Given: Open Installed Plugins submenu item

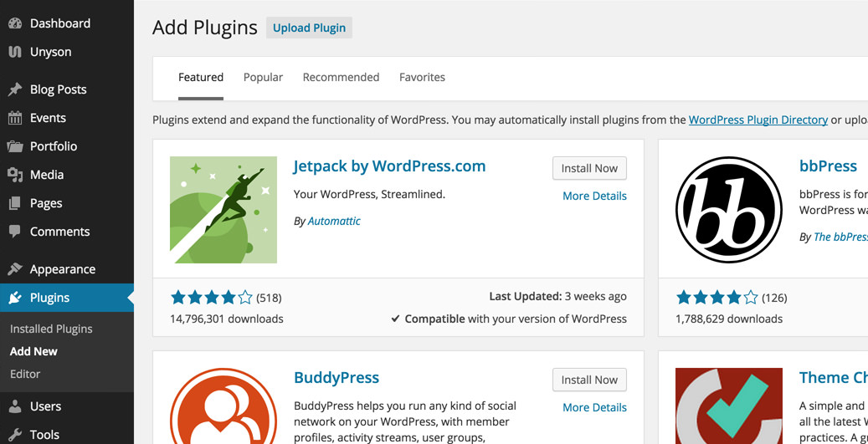Looking at the screenshot, I should click(x=51, y=329).
